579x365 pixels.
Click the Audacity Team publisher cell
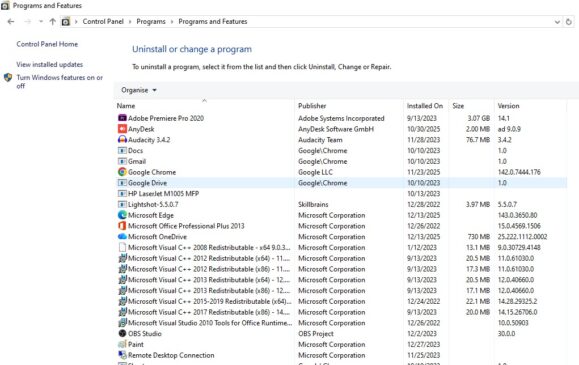click(x=320, y=140)
